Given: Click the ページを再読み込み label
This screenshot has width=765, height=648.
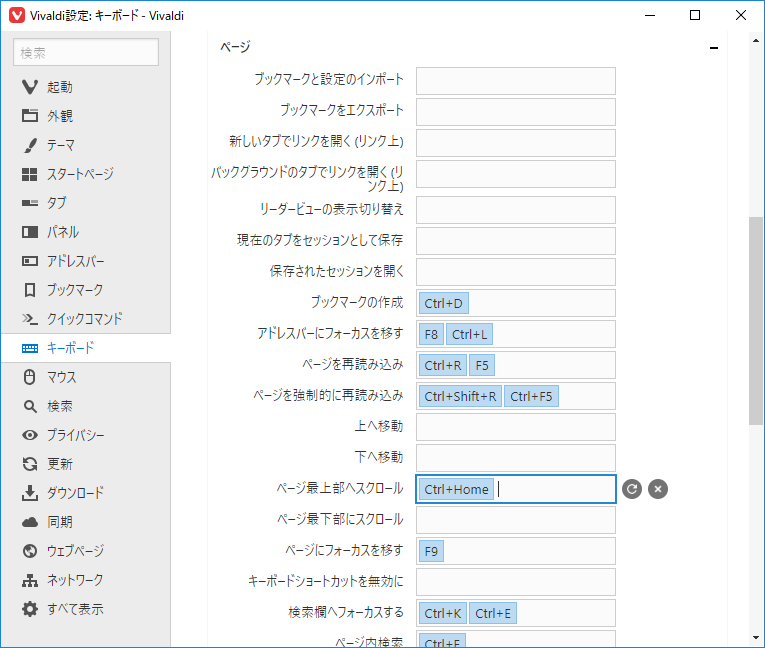Looking at the screenshot, I should point(353,364).
